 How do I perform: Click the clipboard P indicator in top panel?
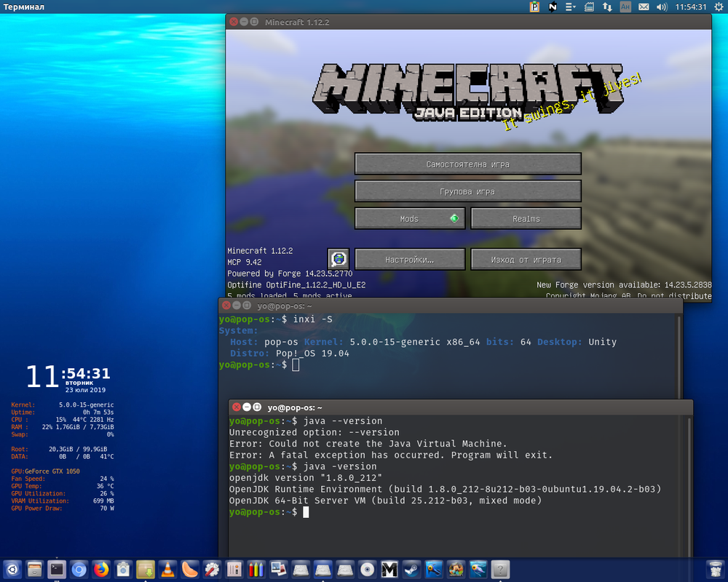pyautogui.click(x=534, y=7)
